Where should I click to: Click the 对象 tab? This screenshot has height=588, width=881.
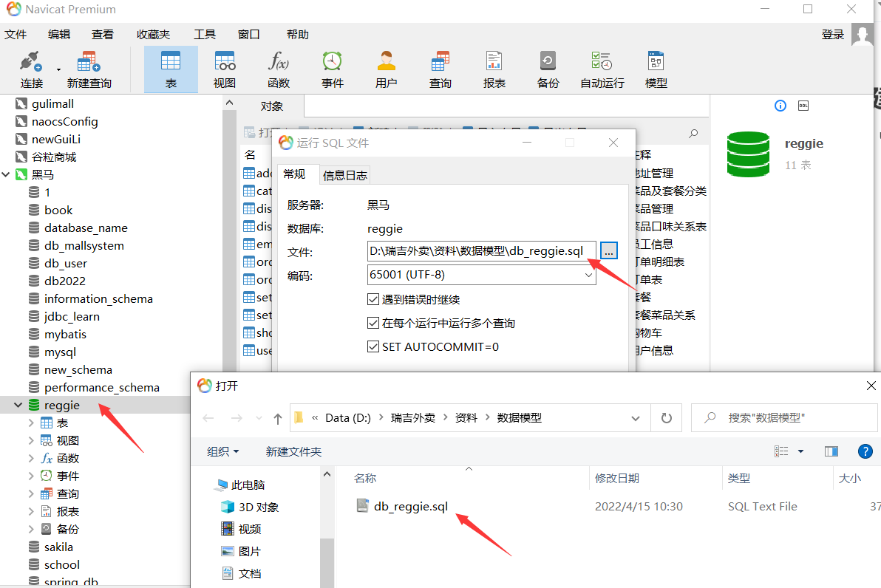272,106
